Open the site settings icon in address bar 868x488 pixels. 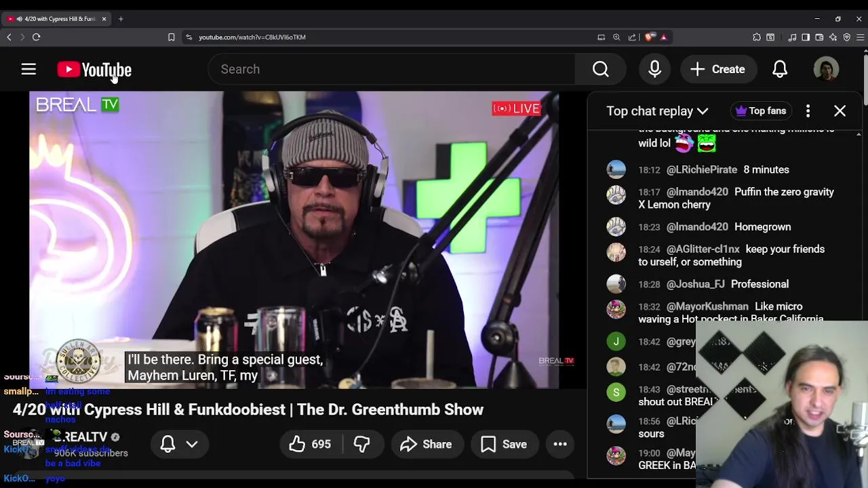point(189,37)
